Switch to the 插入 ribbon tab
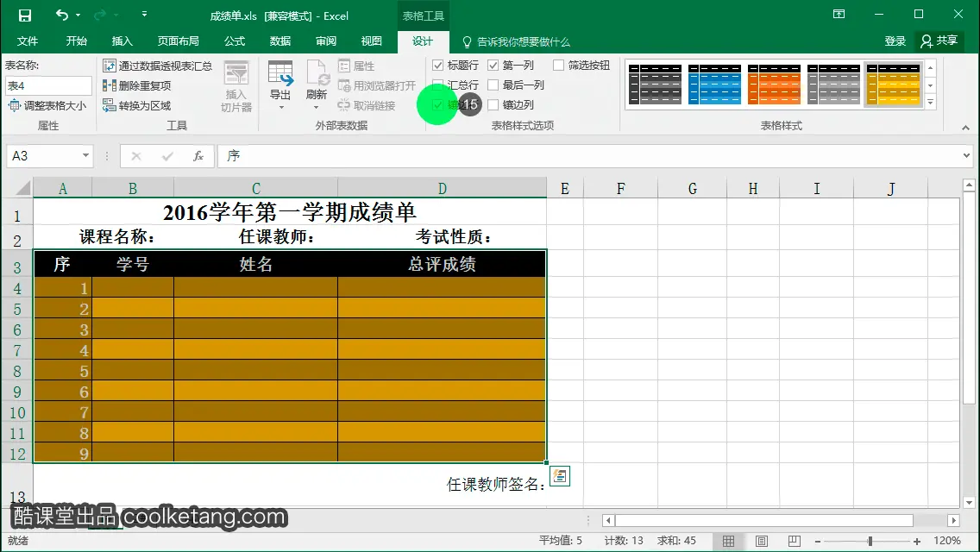Viewport: 980px width, 552px height. click(x=122, y=41)
